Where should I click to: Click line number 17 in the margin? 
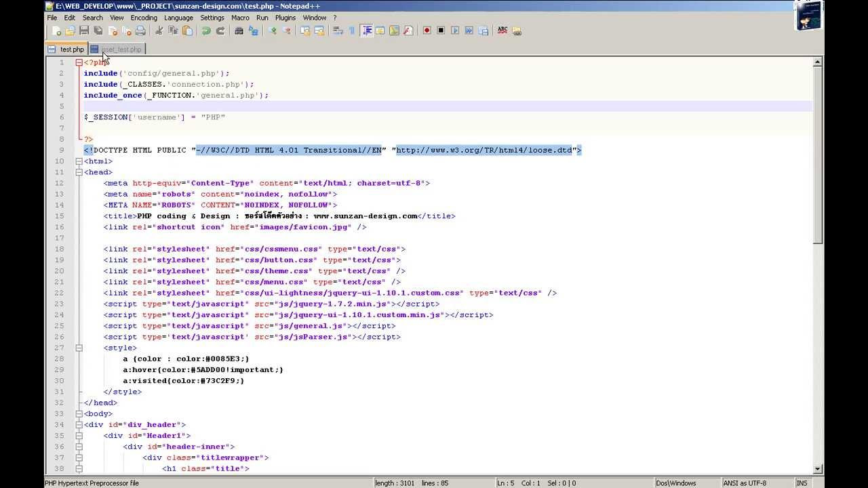point(60,238)
